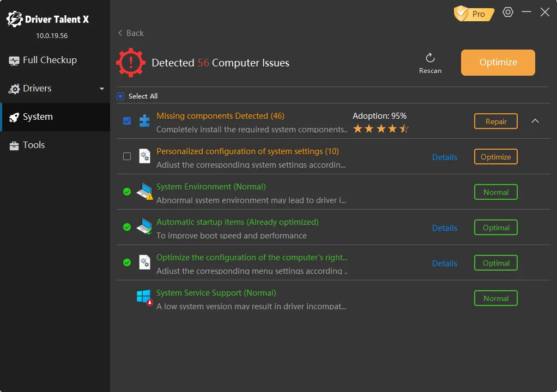
Task: Click right-click menu configuration file icon
Action: [144, 262]
